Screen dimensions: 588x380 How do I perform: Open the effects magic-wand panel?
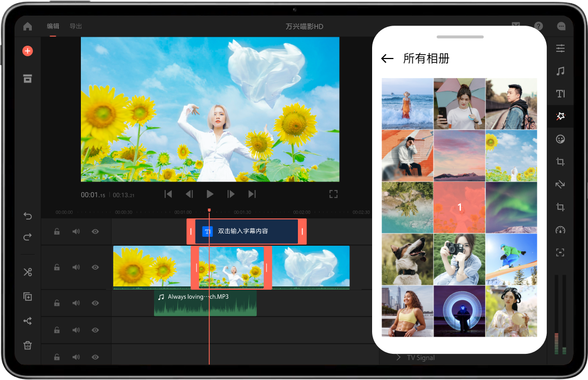(561, 116)
